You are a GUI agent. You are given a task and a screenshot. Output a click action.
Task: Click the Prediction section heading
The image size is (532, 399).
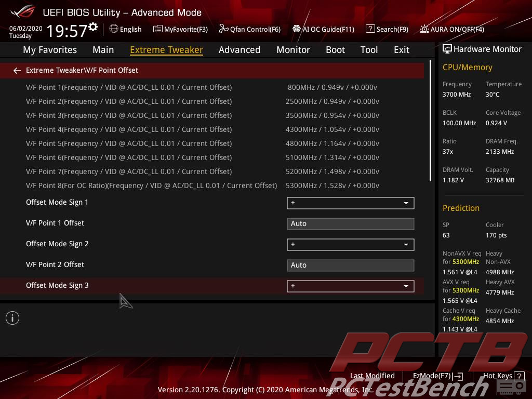(x=461, y=208)
